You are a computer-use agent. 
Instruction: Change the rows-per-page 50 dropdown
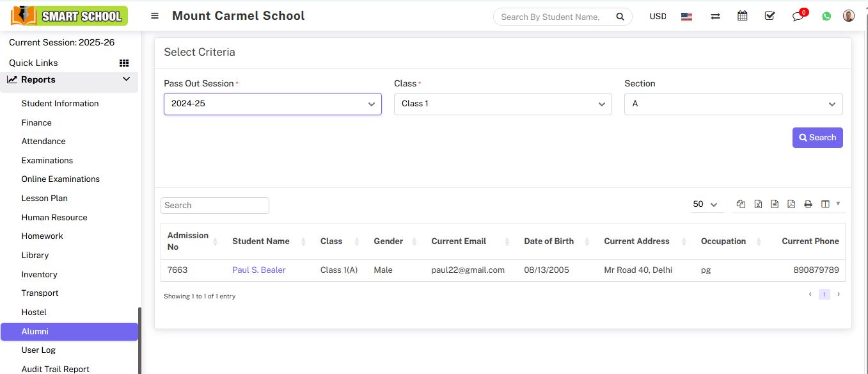[x=705, y=204]
